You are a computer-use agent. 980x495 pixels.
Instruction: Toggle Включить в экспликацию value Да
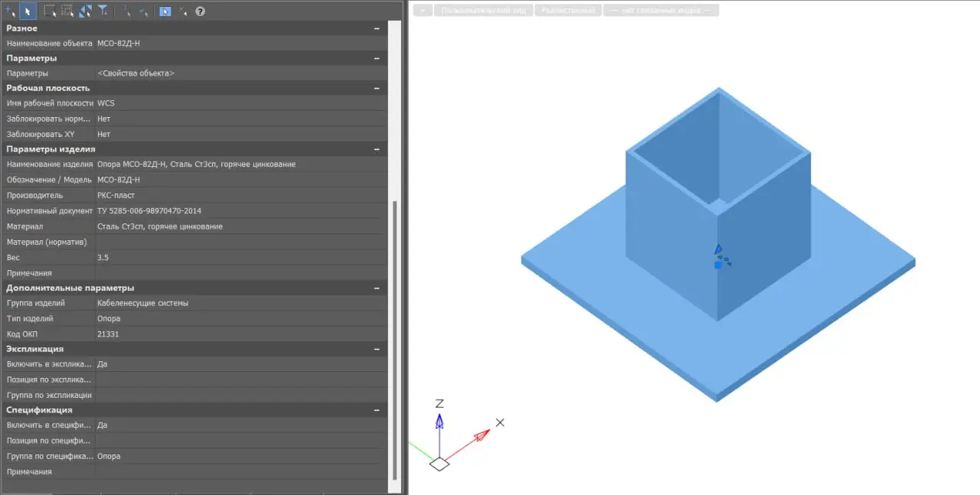point(237,364)
